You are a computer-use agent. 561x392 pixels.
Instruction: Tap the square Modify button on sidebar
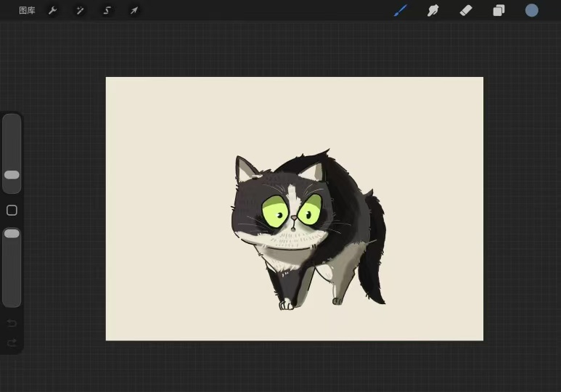coord(12,211)
